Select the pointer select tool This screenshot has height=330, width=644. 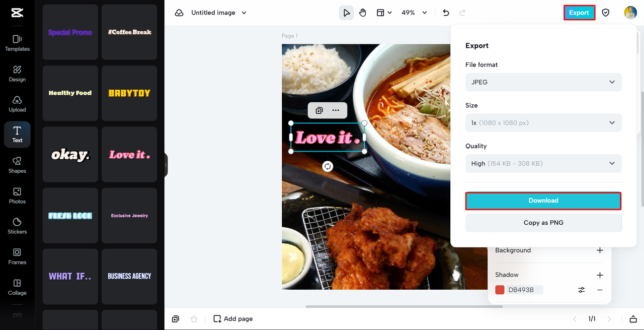point(346,13)
